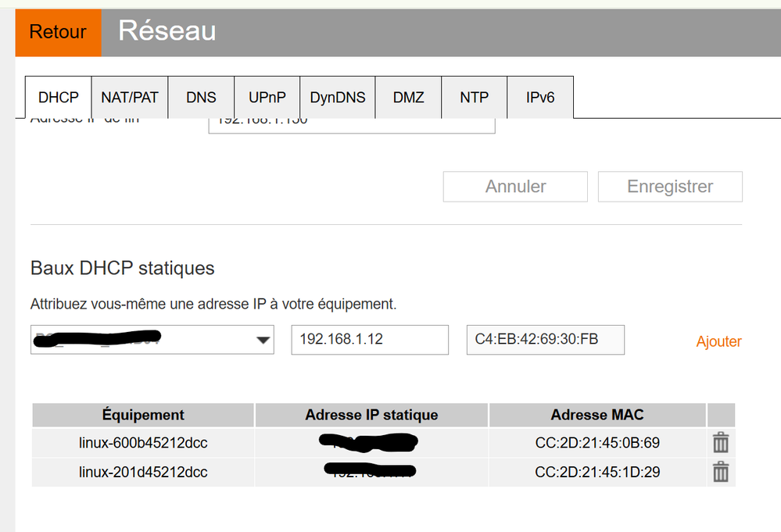This screenshot has height=532, width=781.
Task: Open the IPv6 tab
Action: (x=540, y=98)
